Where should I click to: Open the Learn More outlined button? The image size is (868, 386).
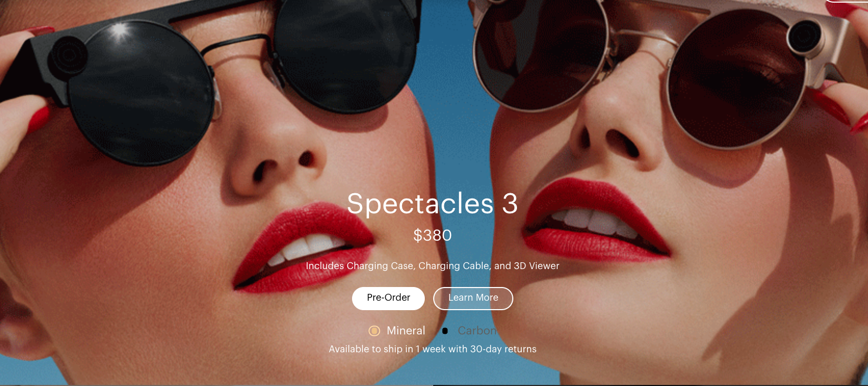[473, 298]
